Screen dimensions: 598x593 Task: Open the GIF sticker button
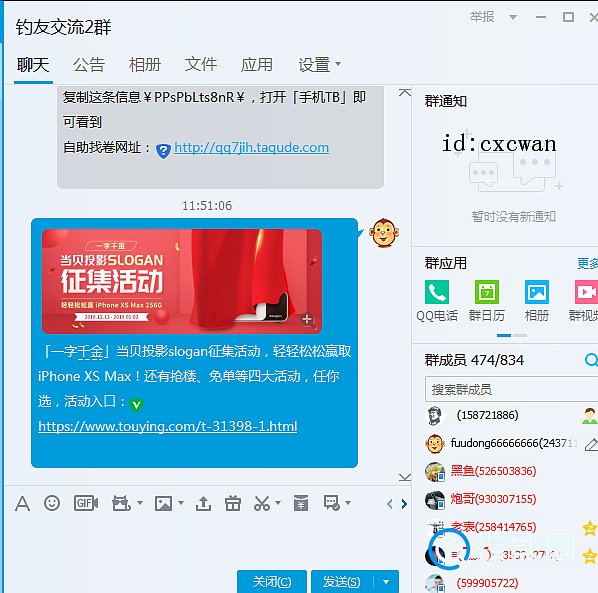86,503
